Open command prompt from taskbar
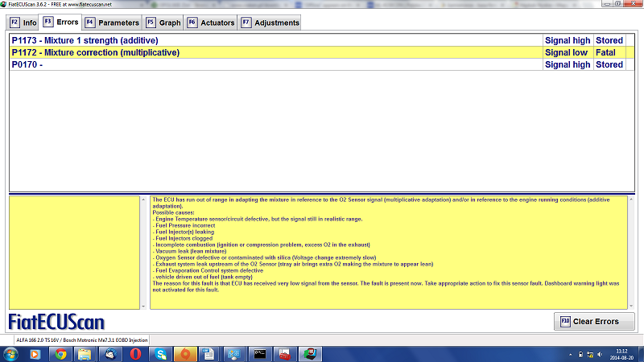The width and height of the screenshot is (644, 362). pyautogui.click(x=259, y=354)
